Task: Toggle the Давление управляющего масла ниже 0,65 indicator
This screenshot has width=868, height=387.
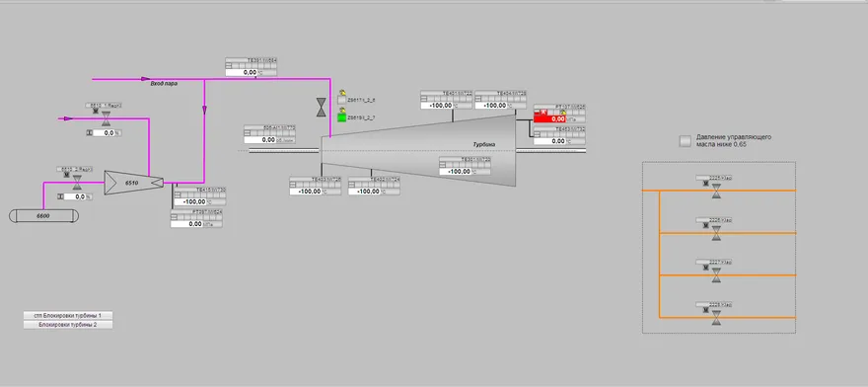Action: point(686,141)
